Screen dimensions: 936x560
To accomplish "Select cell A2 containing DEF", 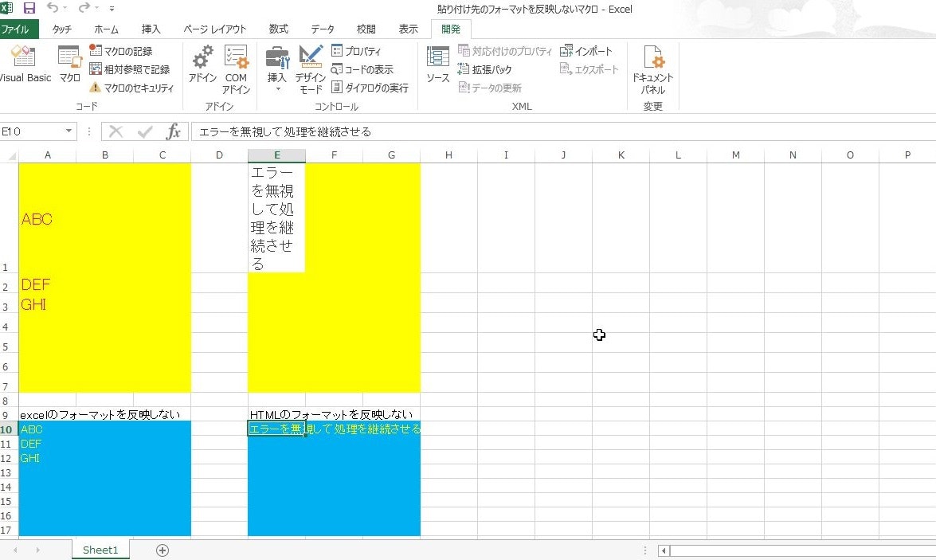I will tap(48, 284).
